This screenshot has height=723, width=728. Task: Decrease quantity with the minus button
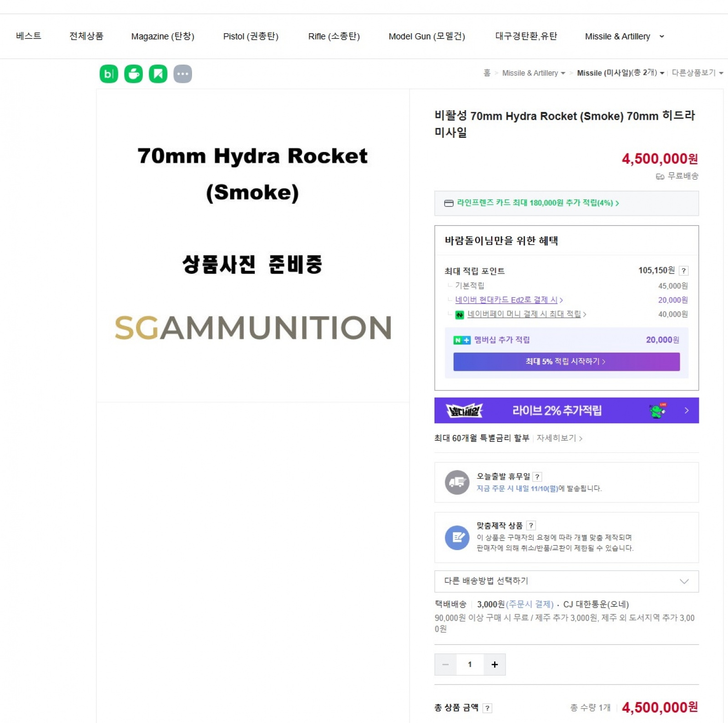point(445,664)
